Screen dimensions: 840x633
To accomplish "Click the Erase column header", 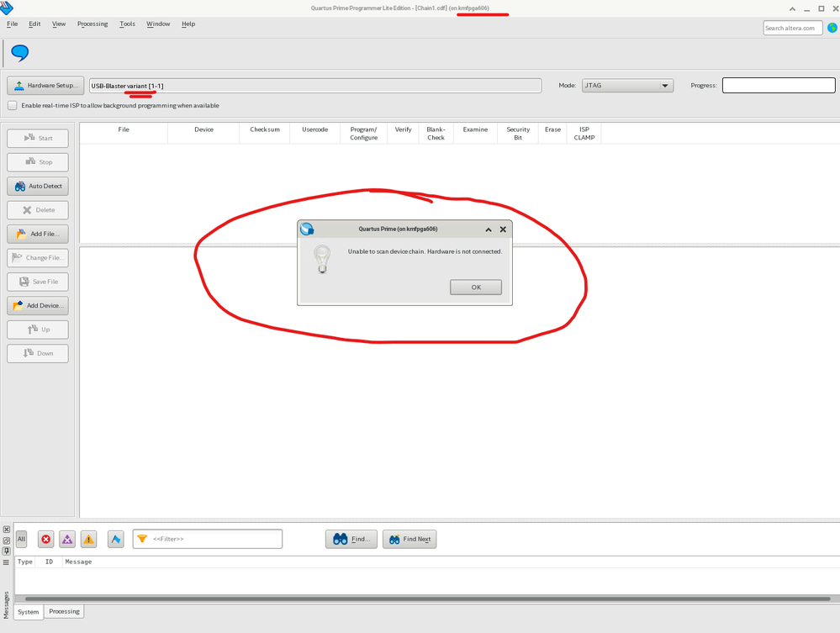I will click(x=553, y=134).
